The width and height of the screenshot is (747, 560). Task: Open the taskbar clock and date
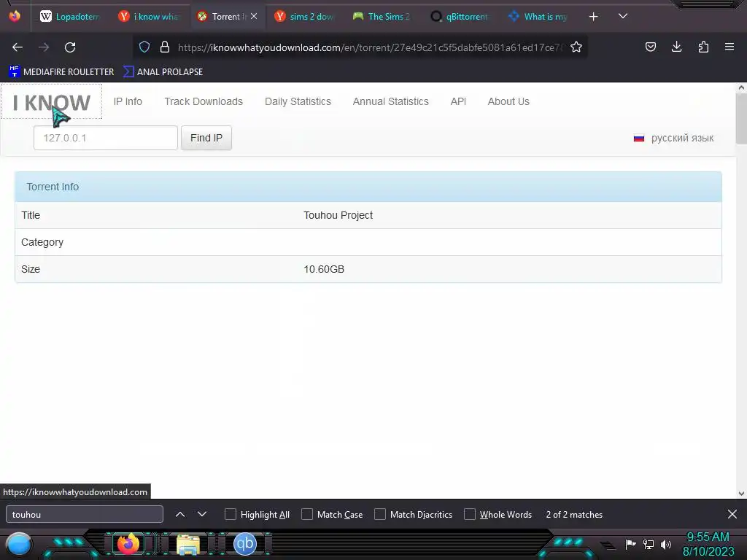point(708,544)
